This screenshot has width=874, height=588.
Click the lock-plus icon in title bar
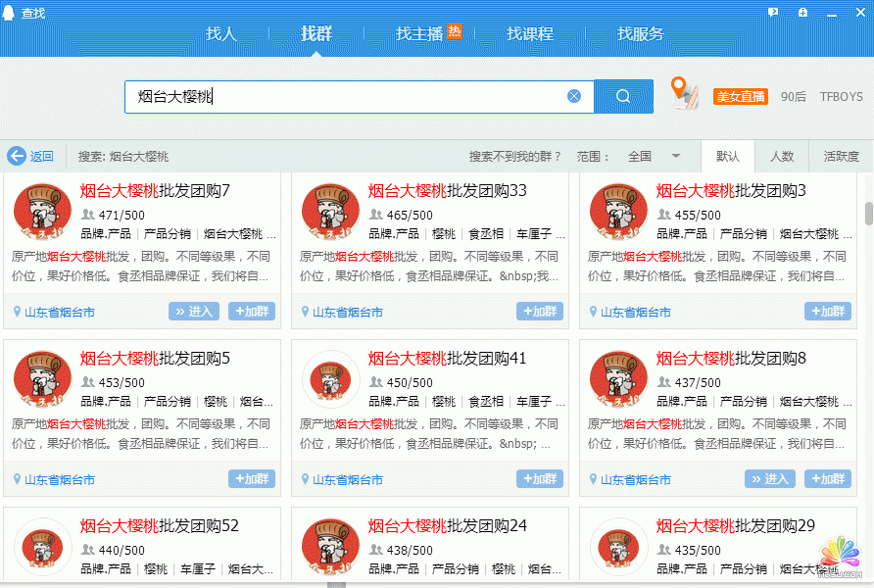pyautogui.click(x=803, y=12)
